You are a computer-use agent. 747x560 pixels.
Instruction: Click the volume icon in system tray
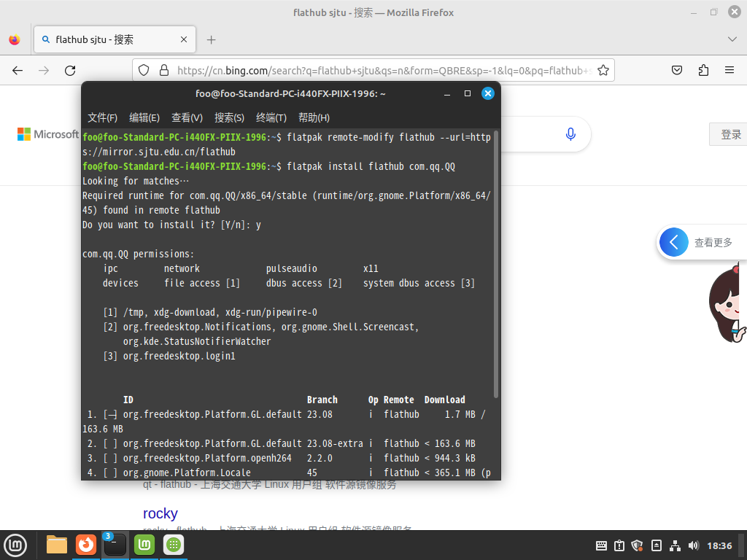(693, 545)
